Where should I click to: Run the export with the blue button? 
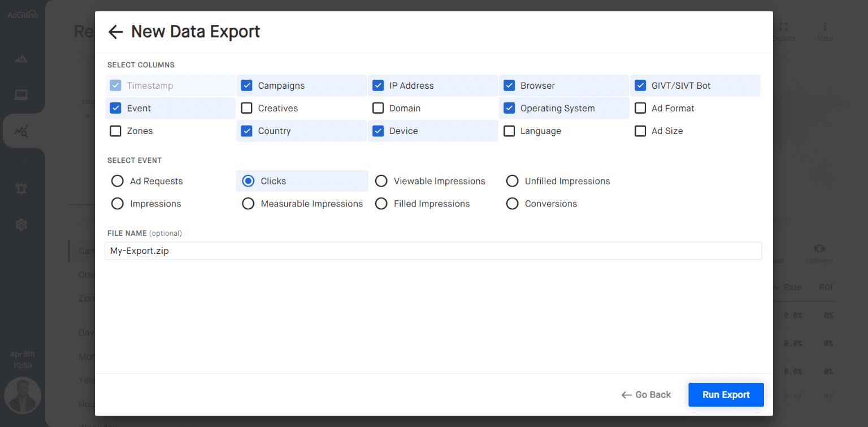point(726,394)
